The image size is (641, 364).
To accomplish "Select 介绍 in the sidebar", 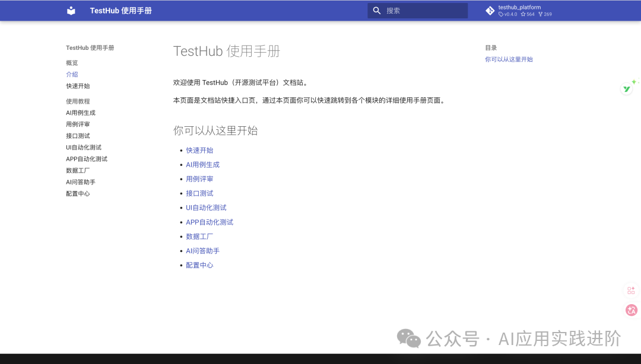I will pos(72,74).
